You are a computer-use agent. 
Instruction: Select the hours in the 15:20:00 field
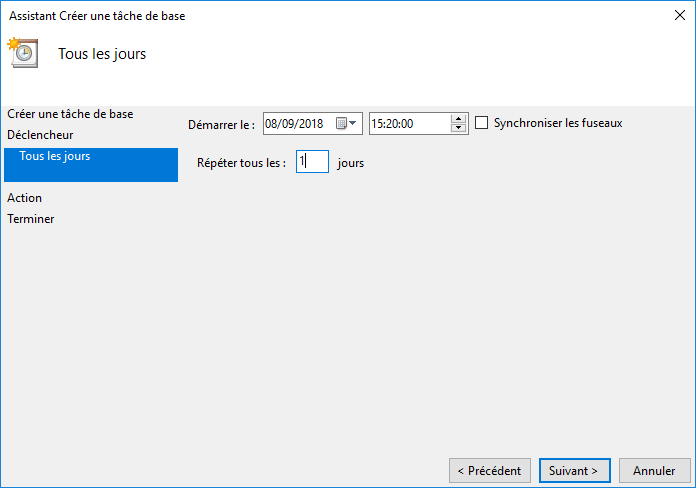coord(376,123)
